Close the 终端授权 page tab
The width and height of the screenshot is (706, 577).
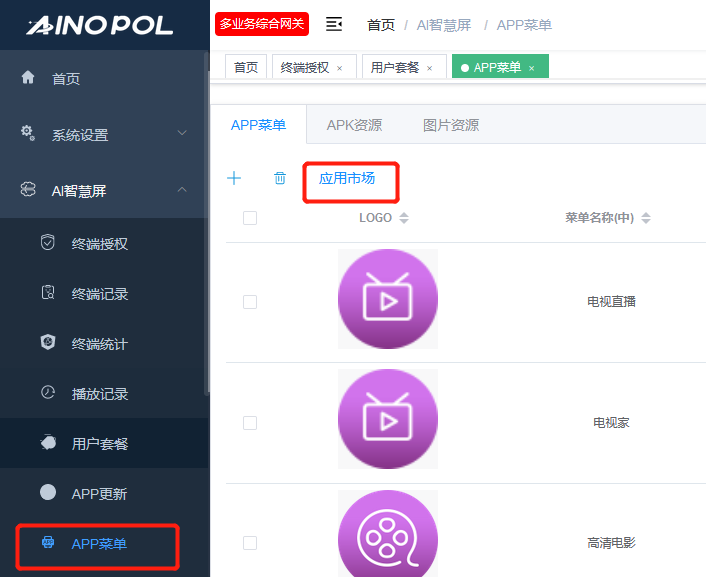click(339, 68)
